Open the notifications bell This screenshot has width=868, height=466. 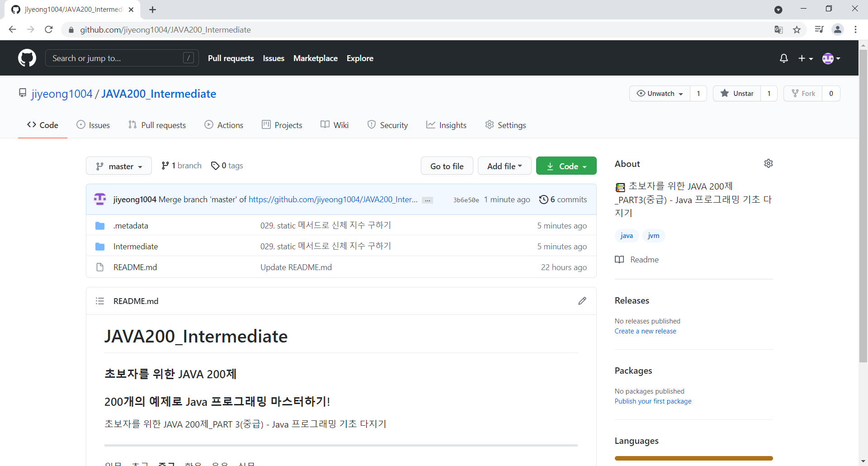pyautogui.click(x=784, y=58)
